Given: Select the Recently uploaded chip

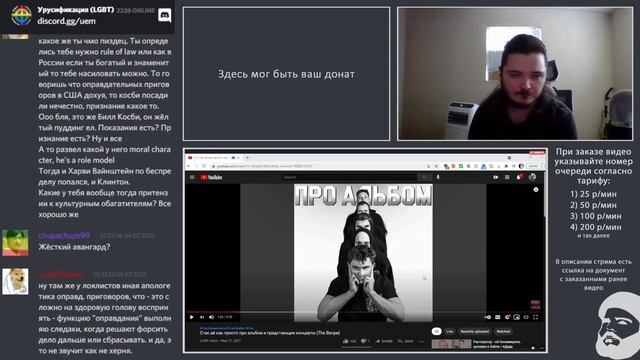Looking at the screenshot, I should (475, 331).
